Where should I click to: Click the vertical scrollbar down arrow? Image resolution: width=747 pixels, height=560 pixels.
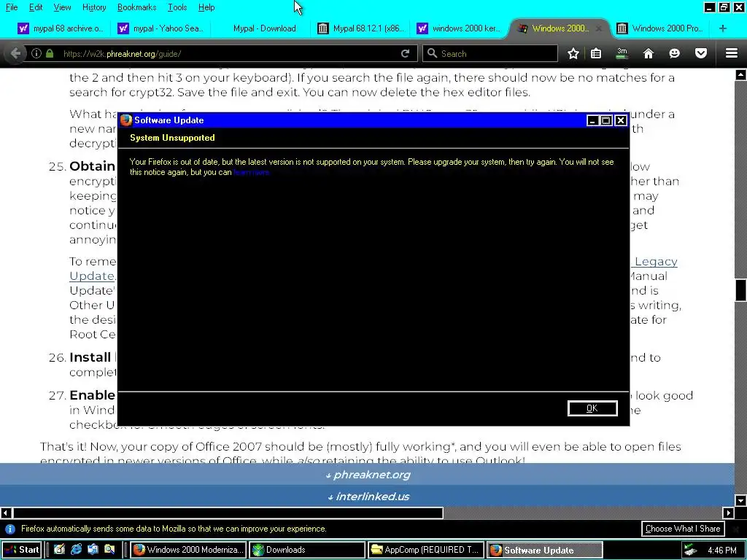(741, 500)
